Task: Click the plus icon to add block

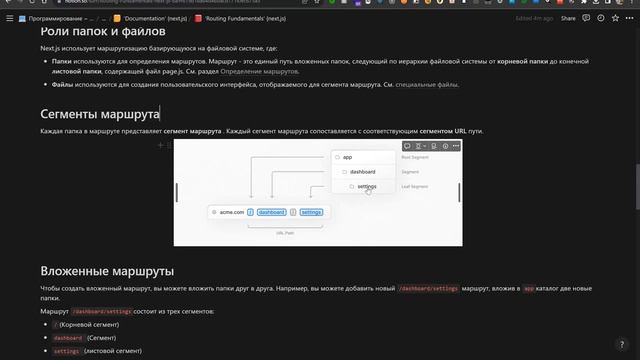Action: (x=160, y=145)
